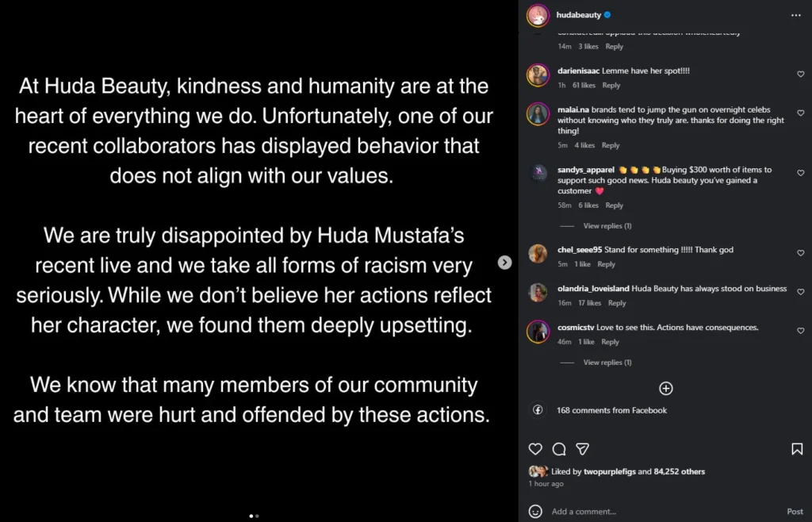The width and height of the screenshot is (812, 522).
Task: Share post using the paper plane icon
Action: (582, 449)
